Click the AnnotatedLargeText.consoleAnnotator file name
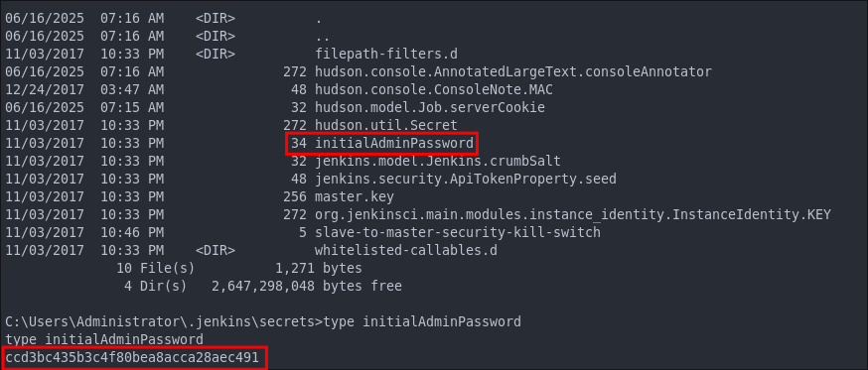 (513, 71)
